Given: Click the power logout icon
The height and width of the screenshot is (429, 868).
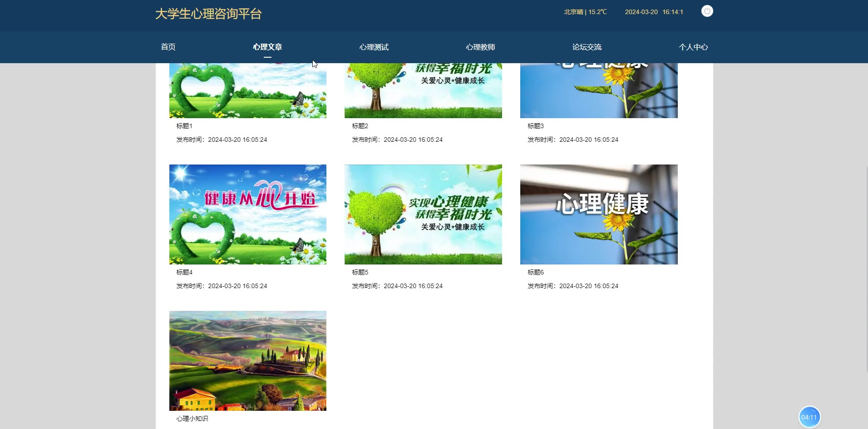Looking at the screenshot, I should point(707,11).
